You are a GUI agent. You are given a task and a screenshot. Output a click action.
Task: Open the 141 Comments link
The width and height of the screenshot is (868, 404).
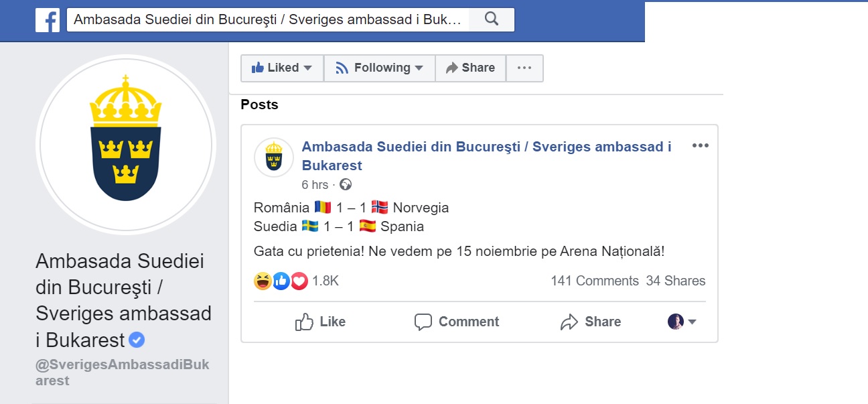[x=595, y=281]
